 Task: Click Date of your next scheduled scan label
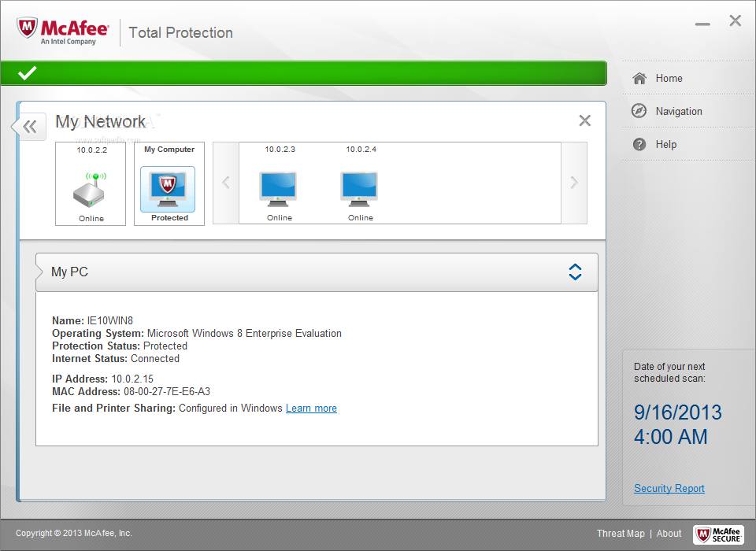coord(669,372)
